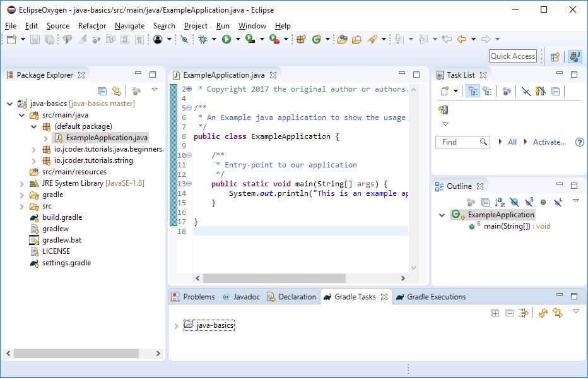Click Collapse All in Task List toolbar
Image resolution: width=588 pixels, height=379 pixels.
[556, 91]
